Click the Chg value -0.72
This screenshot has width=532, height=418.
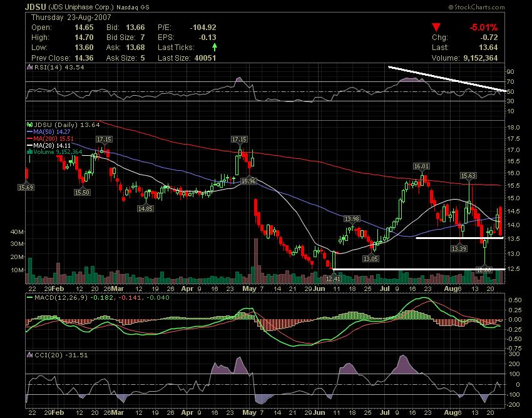coord(489,38)
